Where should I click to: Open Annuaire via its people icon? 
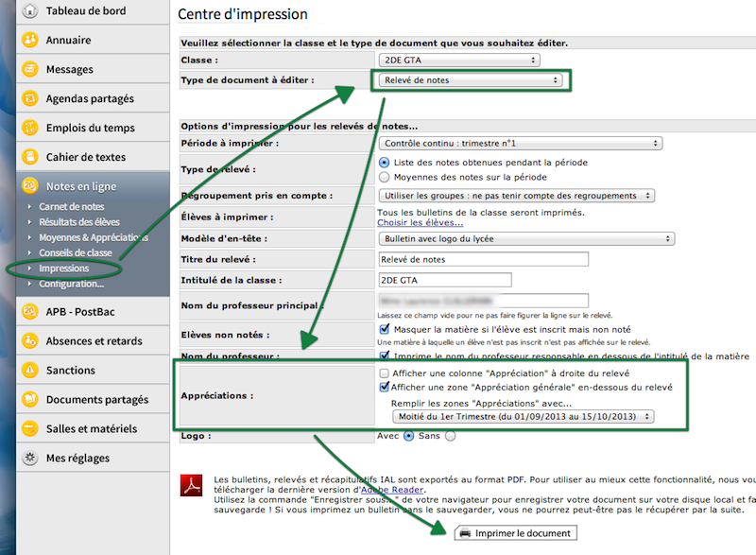pyautogui.click(x=30, y=40)
